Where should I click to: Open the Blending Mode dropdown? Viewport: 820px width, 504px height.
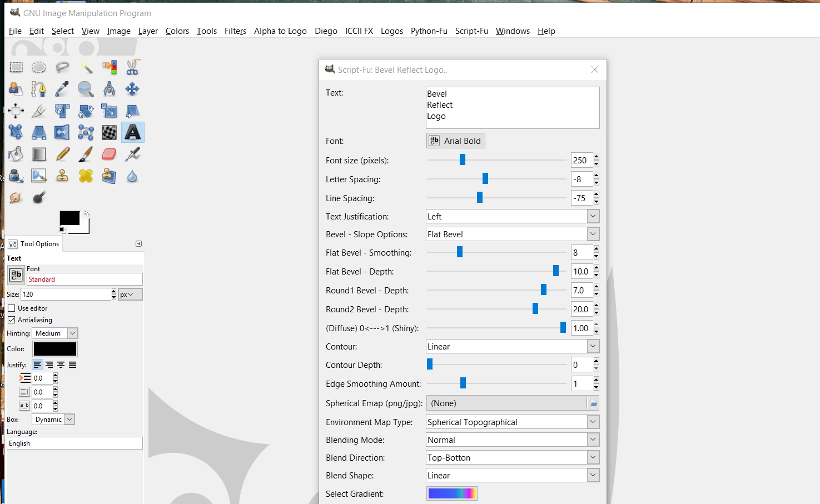tap(513, 440)
